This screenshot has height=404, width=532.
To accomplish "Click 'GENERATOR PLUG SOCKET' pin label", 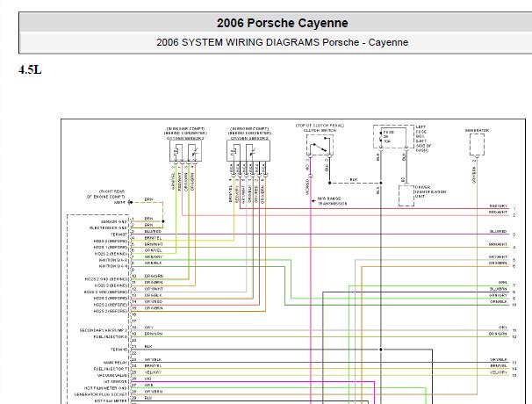I will pyautogui.click(x=101, y=394).
